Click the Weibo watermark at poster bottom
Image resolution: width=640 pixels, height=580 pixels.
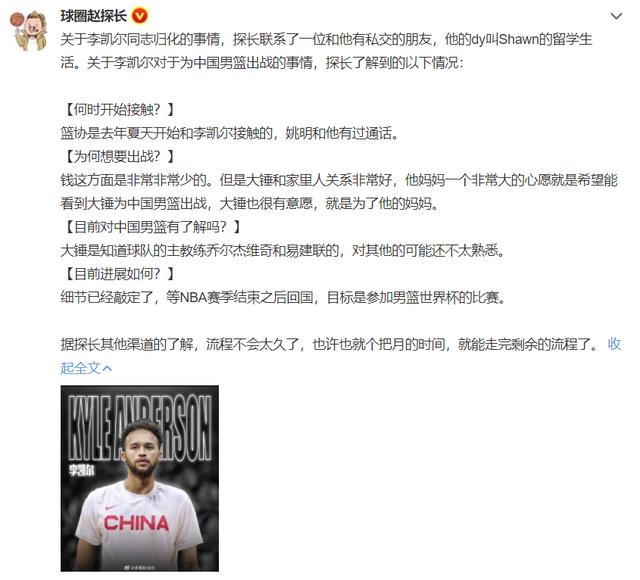point(140,567)
